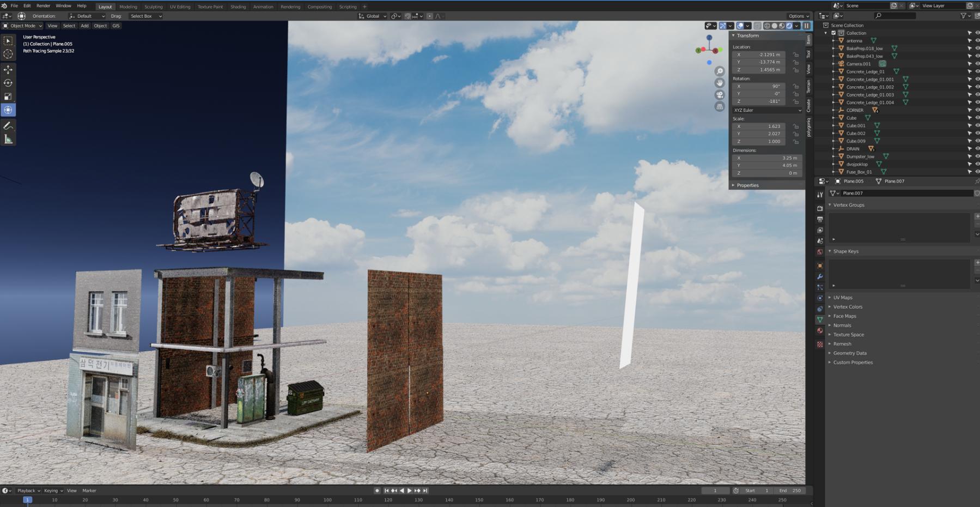Toggle camera view in the viewport
The width and height of the screenshot is (980, 507).
(720, 95)
